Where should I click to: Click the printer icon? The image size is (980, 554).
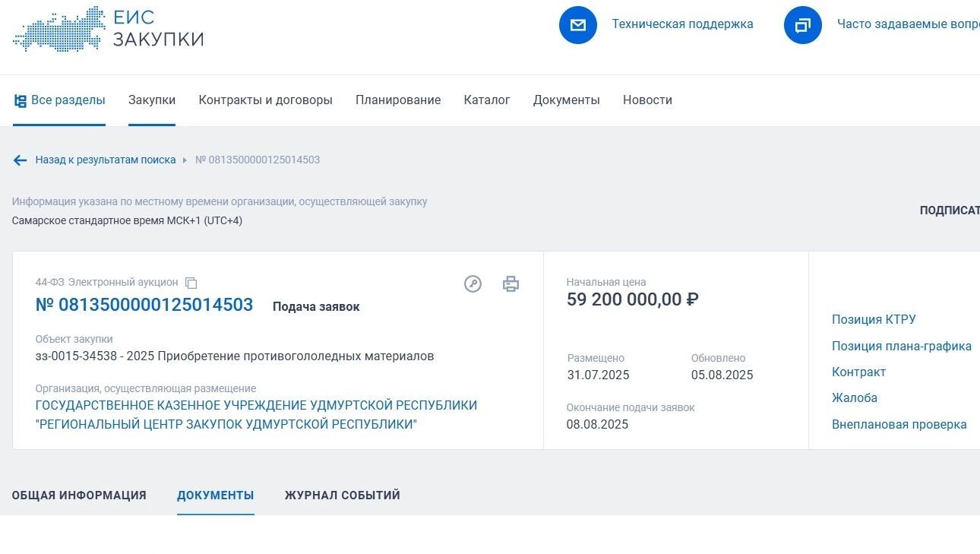pos(511,284)
